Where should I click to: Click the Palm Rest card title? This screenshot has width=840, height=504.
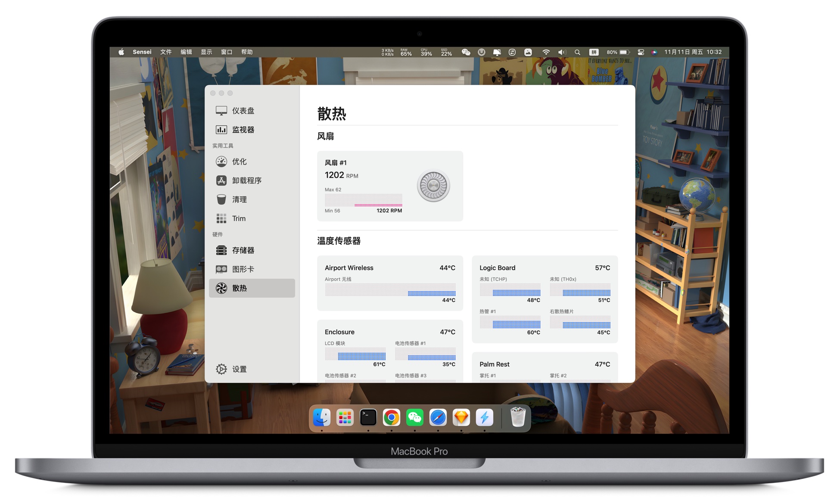tap(495, 364)
